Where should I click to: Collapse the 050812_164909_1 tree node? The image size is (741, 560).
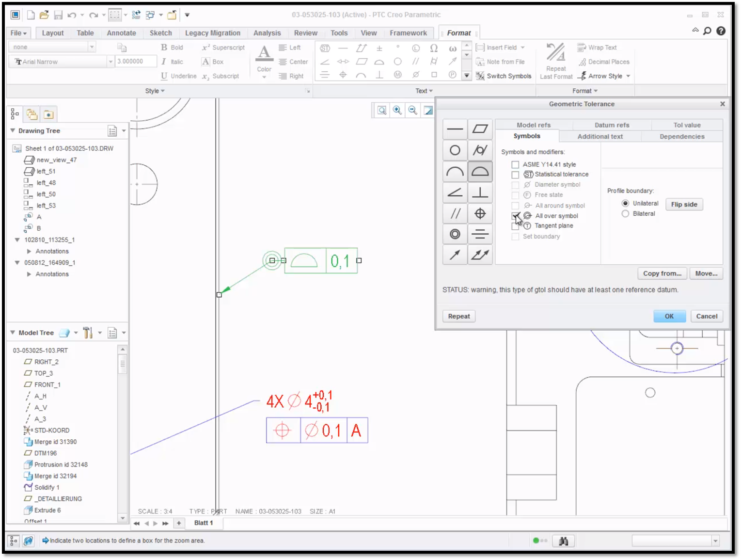click(17, 263)
